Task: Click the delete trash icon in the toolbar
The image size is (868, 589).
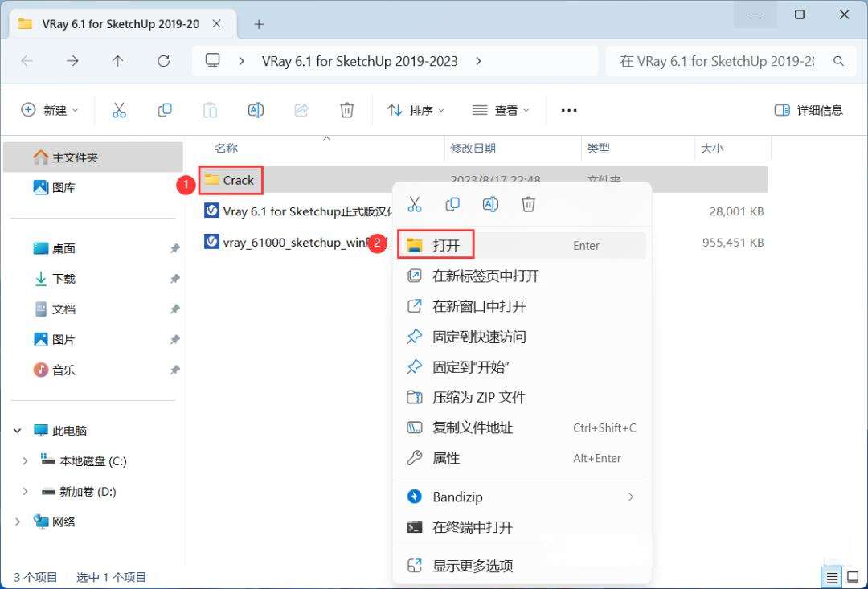Action: point(346,110)
